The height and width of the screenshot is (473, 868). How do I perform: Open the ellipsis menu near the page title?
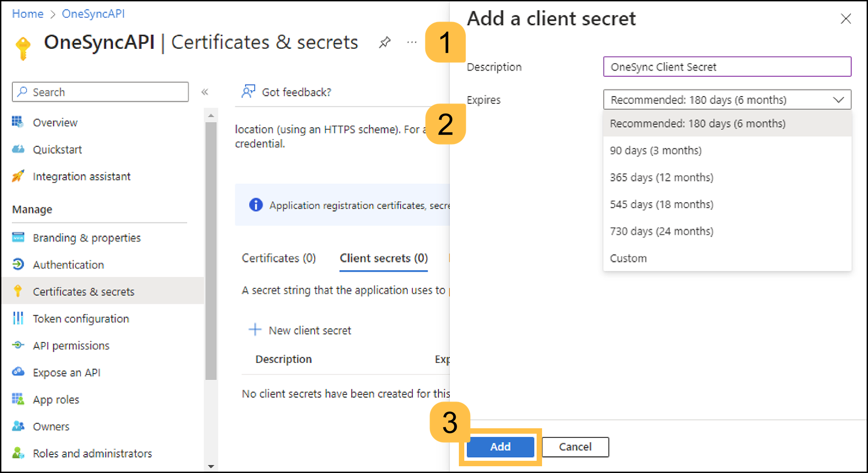(x=411, y=42)
